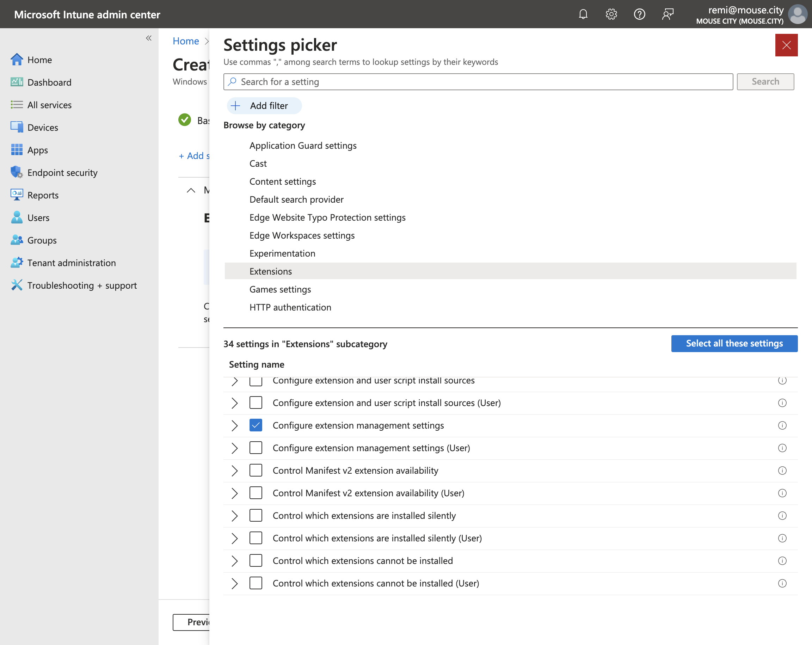Image resolution: width=812 pixels, height=645 pixels.
Task: Click the user account avatar
Action: (798, 14)
